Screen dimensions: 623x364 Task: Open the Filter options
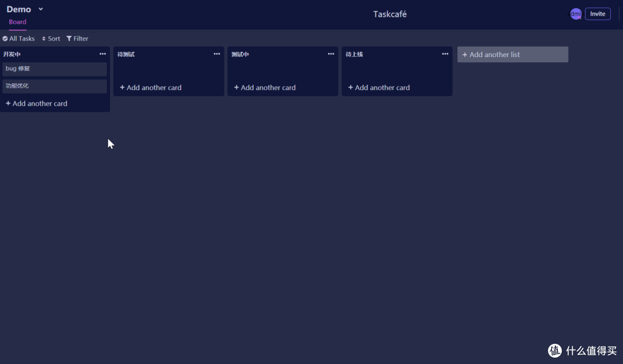[x=77, y=39]
